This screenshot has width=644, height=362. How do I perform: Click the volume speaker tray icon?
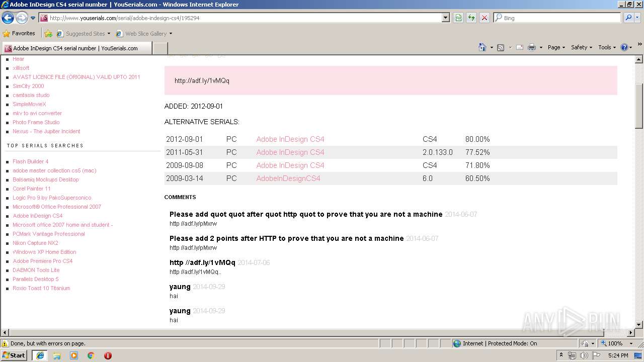pos(584,355)
